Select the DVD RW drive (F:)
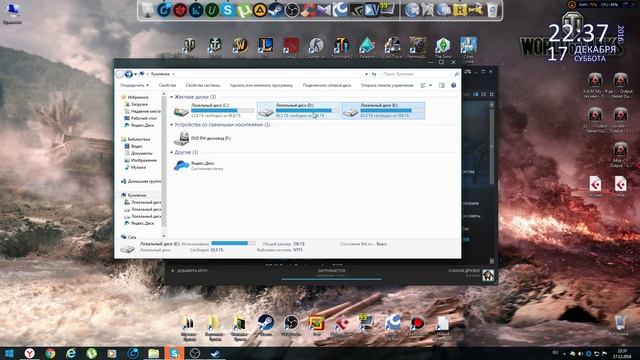The height and width of the screenshot is (360, 640). pos(202,138)
